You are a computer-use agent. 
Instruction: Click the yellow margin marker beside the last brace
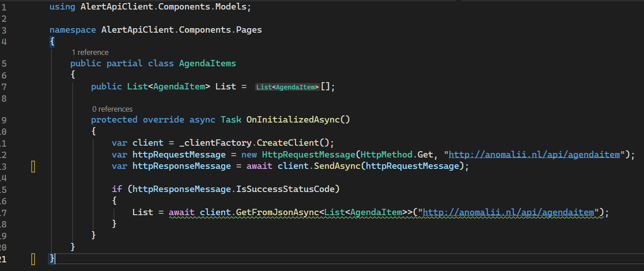[x=33, y=259]
